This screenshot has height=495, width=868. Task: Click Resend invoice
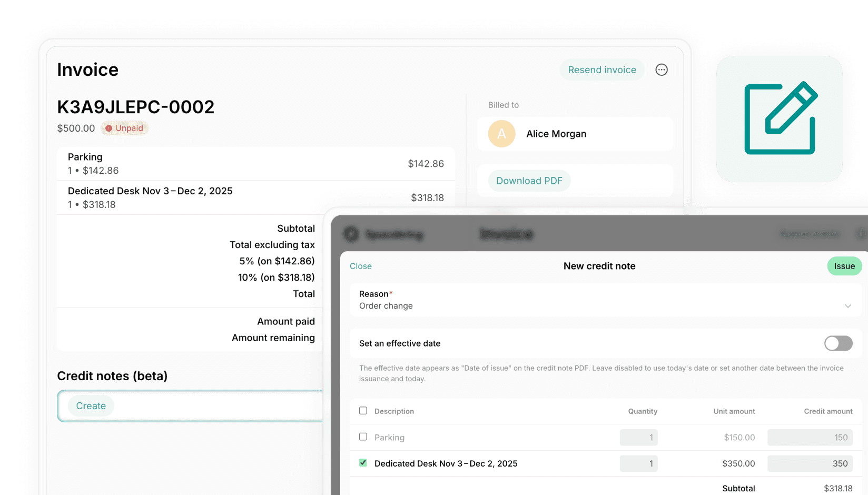[x=602, y=69]
